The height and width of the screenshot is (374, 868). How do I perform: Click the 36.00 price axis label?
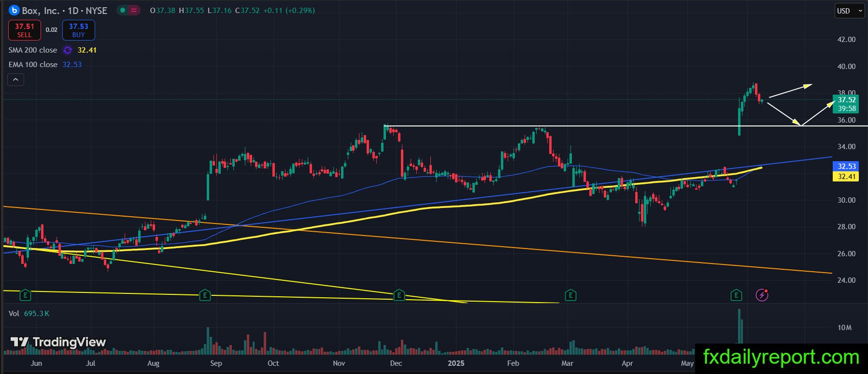(x=846, y=120)
